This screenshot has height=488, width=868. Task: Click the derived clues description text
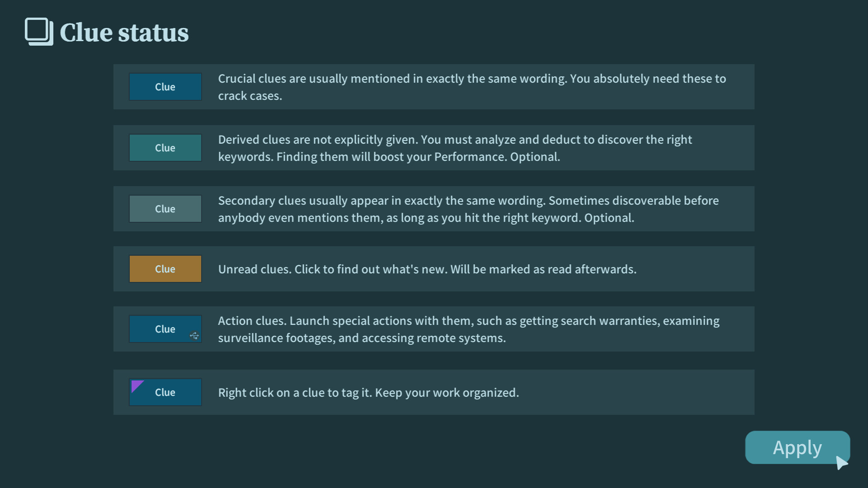[454, 148]
